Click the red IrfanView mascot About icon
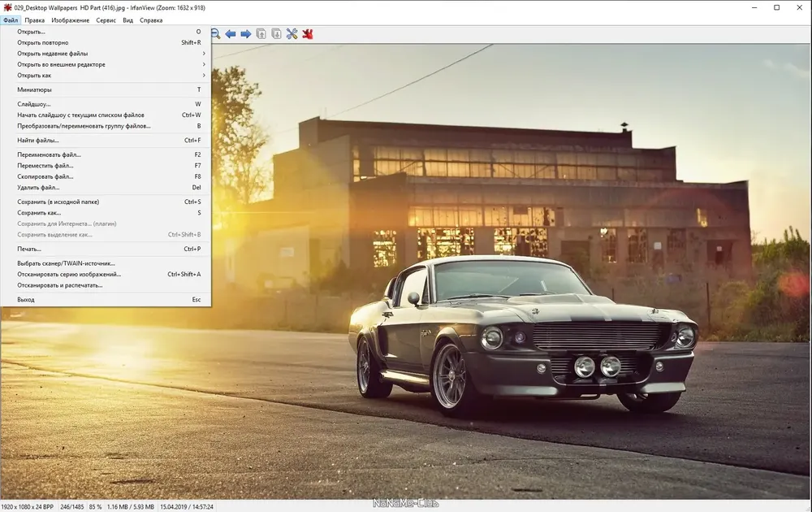 pyautogui.click(x=308, y=34)
